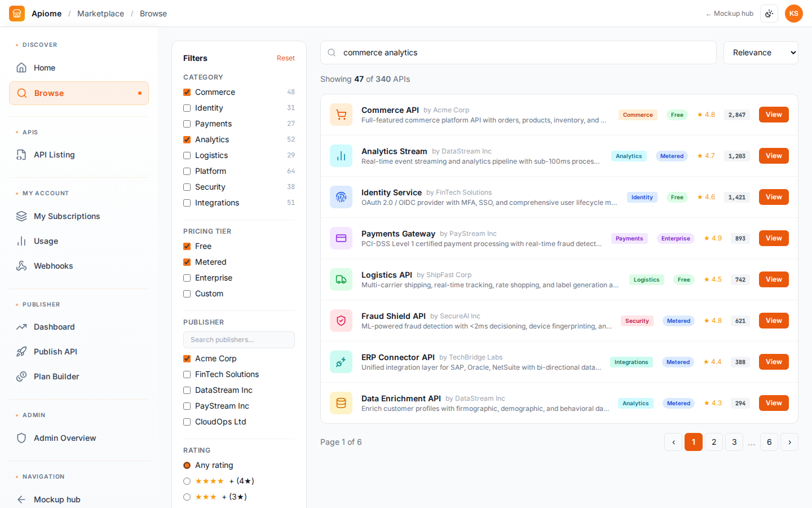Open My Subscriptions in sidebar
812x508 pixels.
79,216
